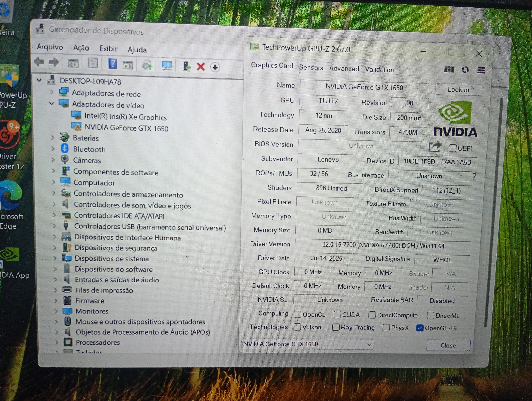Screen dimensions: 532x401
Task: Toggle the OpenGL 4.6 checkbox
Action: [x=420, y=328]
